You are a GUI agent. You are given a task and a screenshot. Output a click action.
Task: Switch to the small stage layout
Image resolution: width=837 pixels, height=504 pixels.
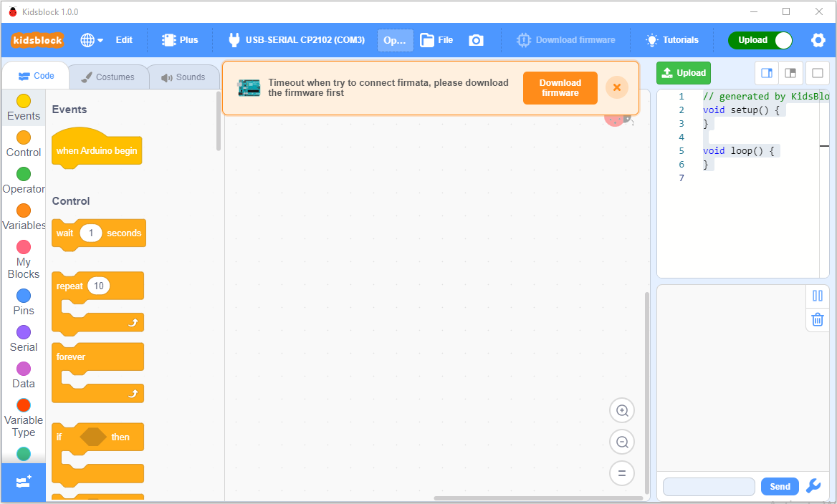point(767,73)
